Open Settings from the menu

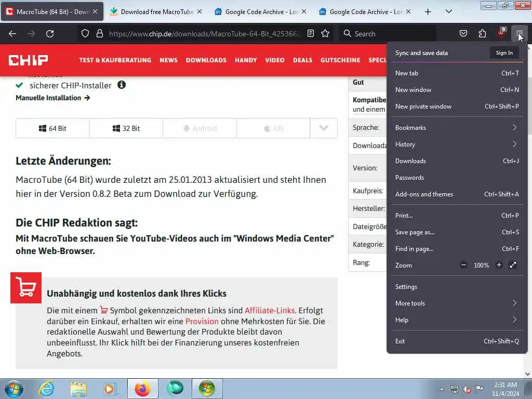pyautogui.click(x=457, y=287)
